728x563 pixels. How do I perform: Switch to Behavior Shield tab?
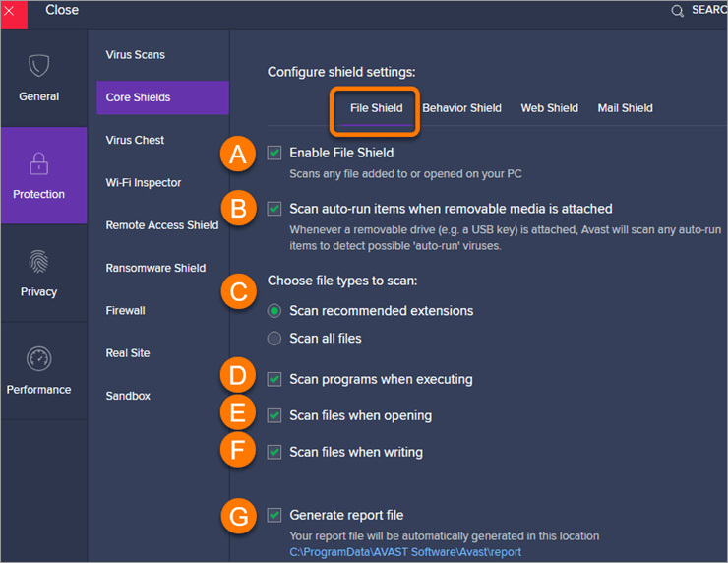462,108
